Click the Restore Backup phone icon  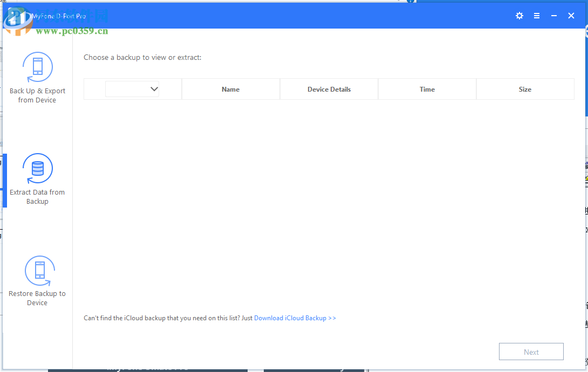tap(39, 271)
